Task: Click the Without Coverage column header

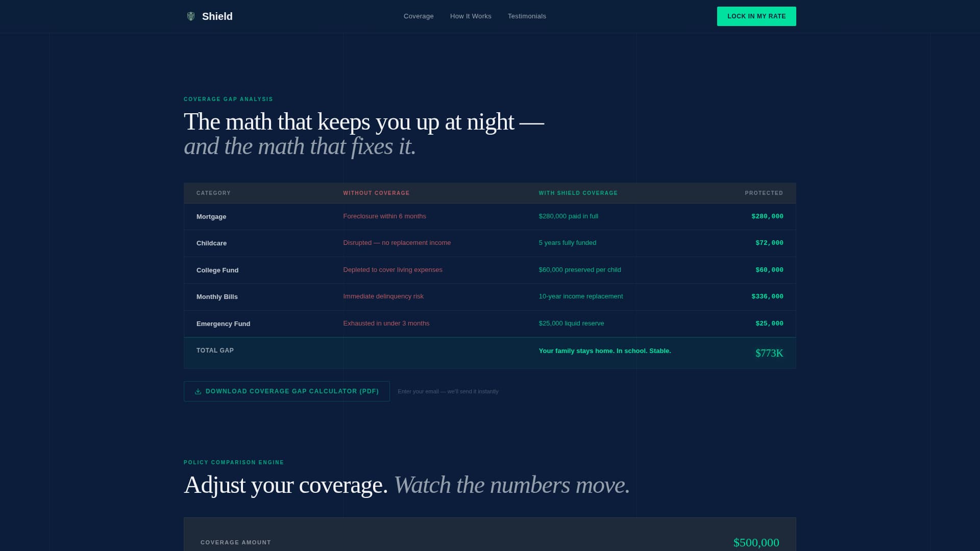Action: tap(376, 193)
